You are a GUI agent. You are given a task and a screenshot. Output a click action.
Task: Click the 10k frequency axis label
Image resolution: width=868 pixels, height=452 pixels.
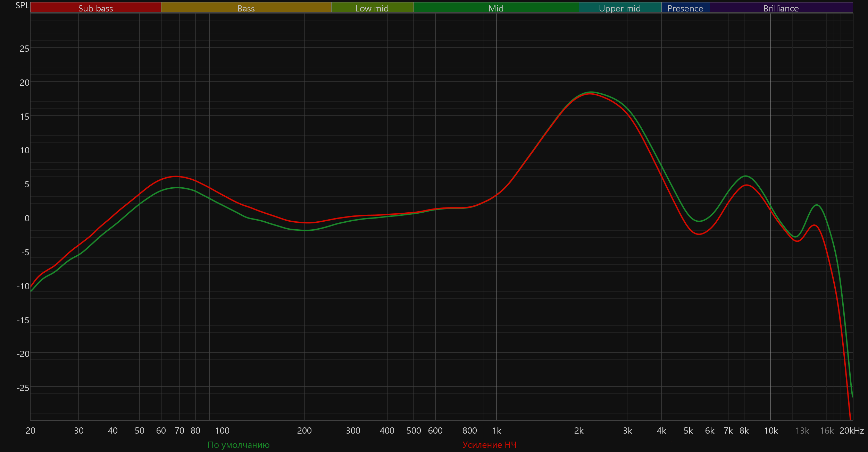point(771,430)
